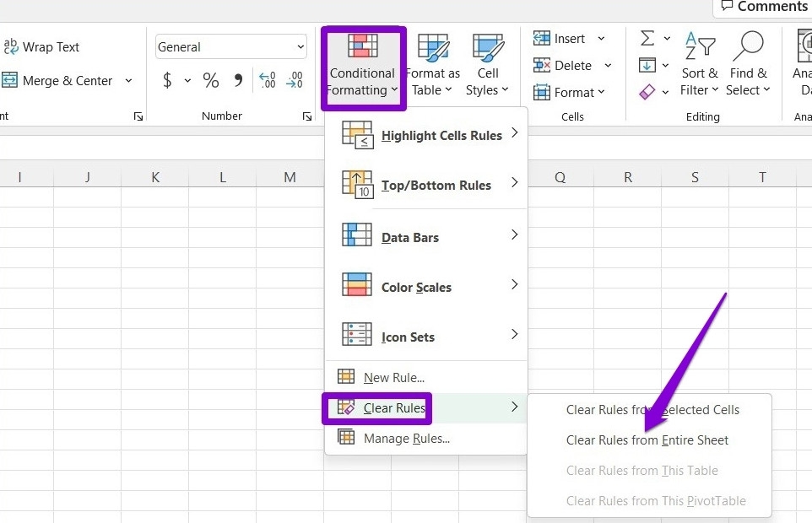Click the Format cells button
Image resolution: width=812 pixels, height=523 pixels.
pos(569,93)
